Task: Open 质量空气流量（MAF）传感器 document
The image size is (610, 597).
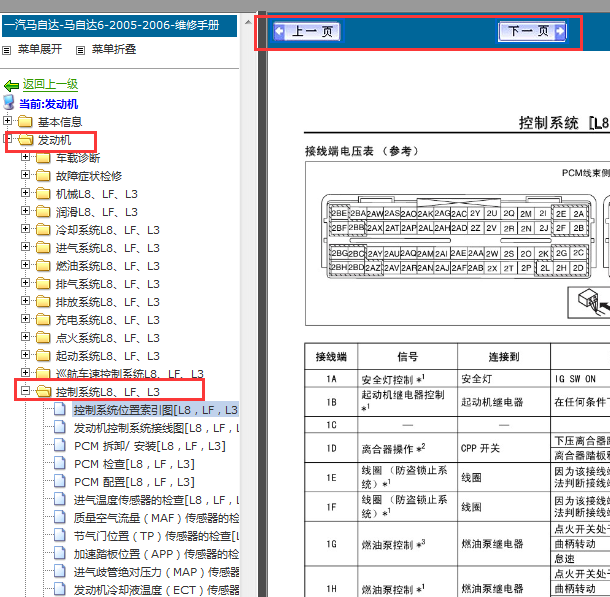Action: coord(156,518)
